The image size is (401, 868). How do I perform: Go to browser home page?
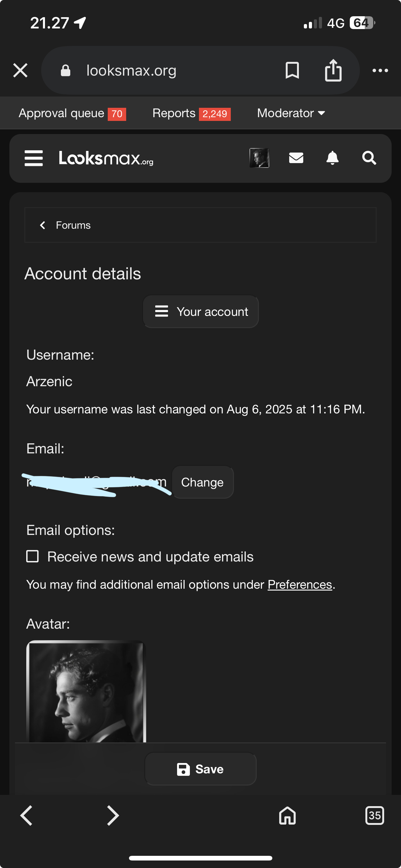pyautogui.click(x=287, y=816)
